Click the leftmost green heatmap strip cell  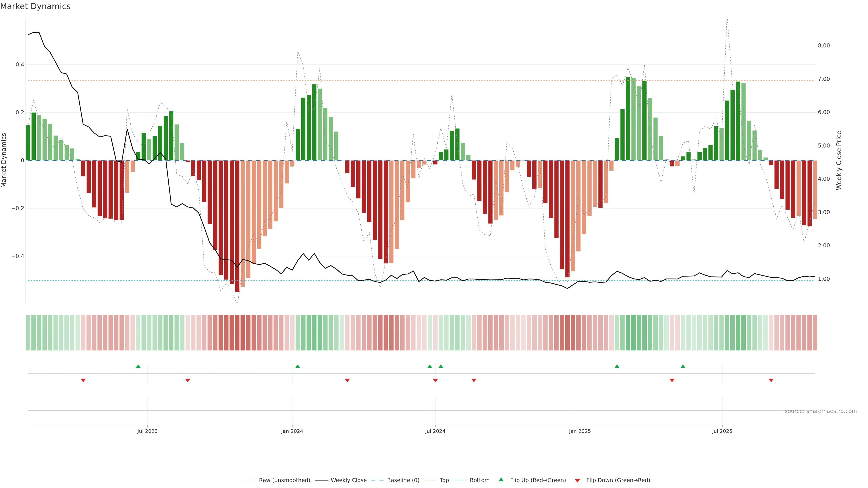(x=28, y=333)
